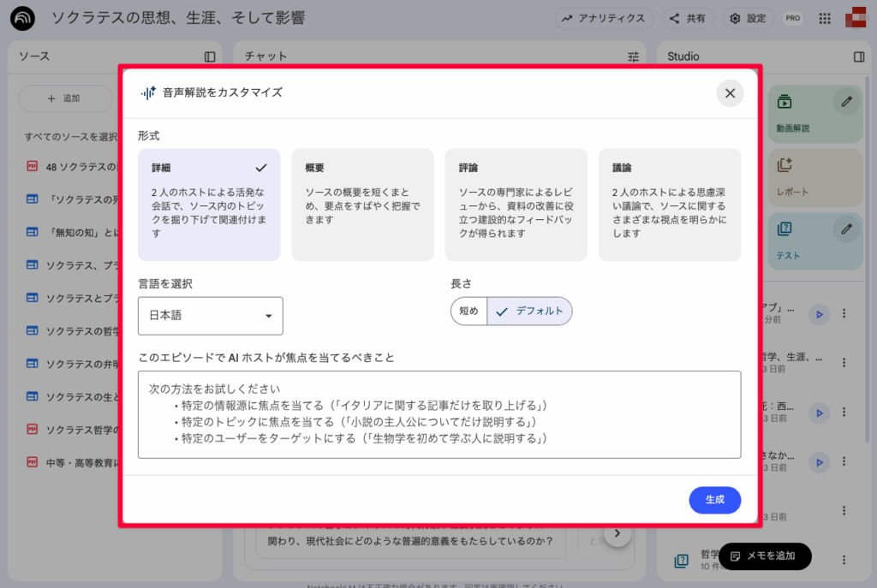
Task: Select the レポート studio option
Action: pyautogui.click(x=812, y=177)
